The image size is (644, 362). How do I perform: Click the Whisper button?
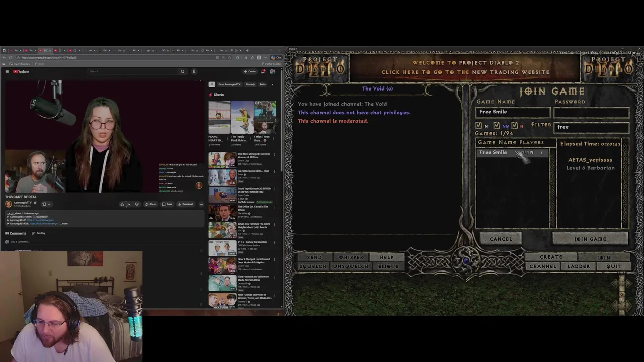tap(351, 257)
